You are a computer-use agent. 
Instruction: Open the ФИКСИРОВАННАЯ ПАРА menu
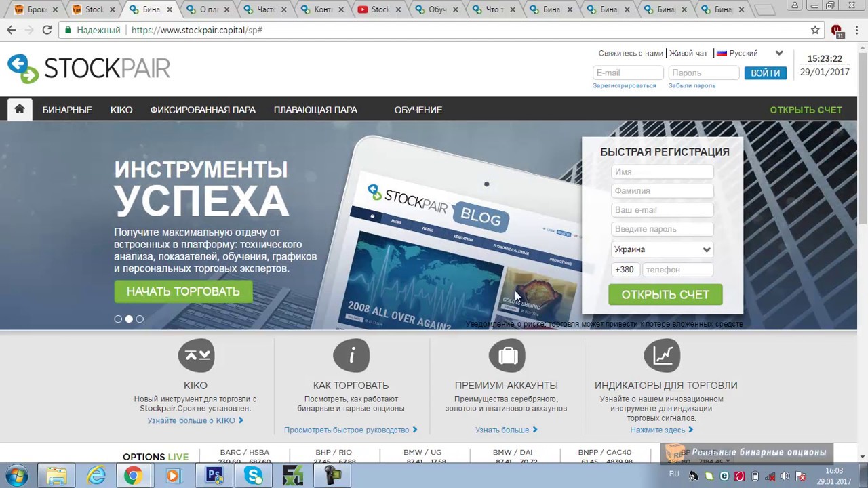point(203,110)
